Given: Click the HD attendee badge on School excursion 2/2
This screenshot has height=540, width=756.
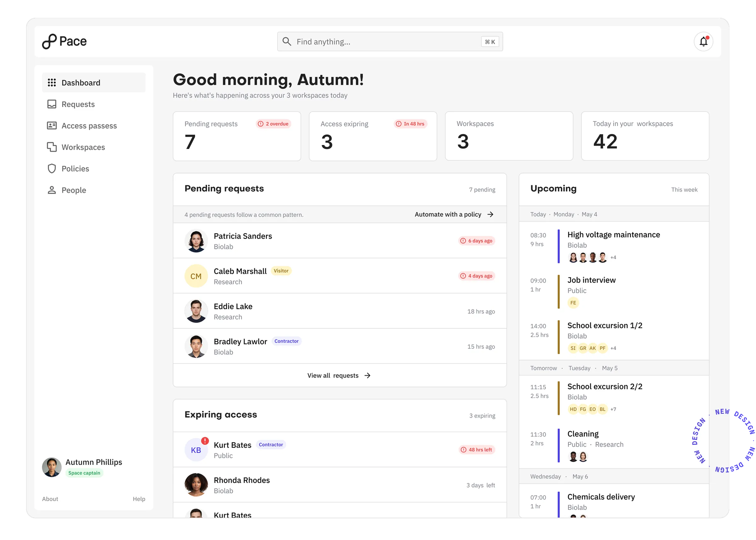Looking at the screenshot, I should click(573, 409).
